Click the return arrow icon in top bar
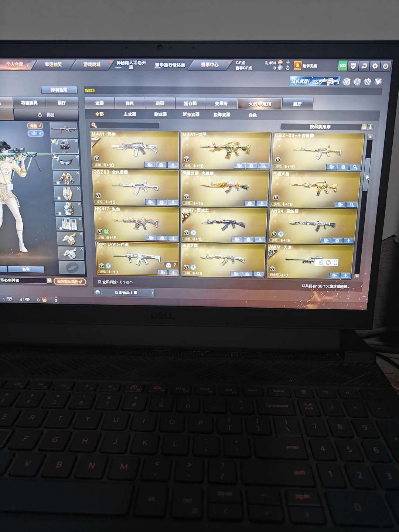The image size is (399, 532). (364, 66)
